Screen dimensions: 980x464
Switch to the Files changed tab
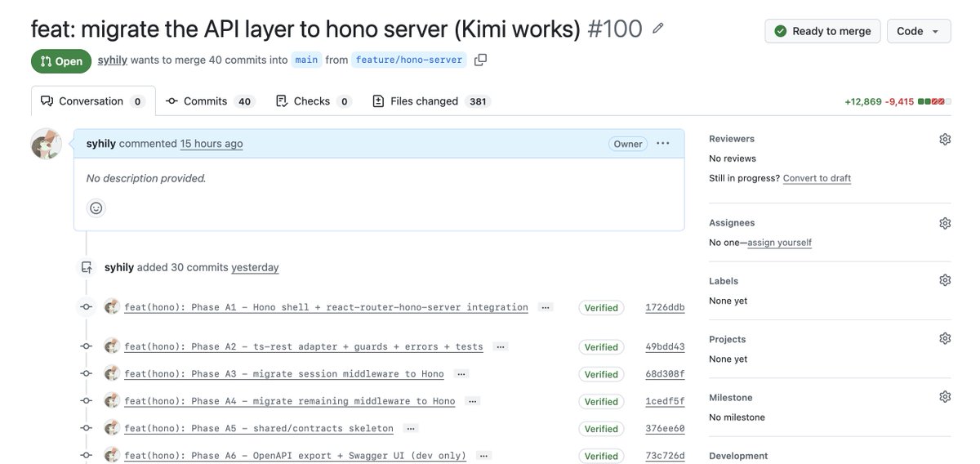click(430, 101)
